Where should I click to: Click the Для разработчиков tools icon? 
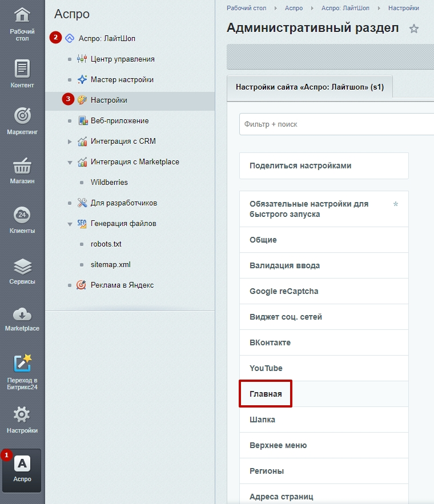coord(82,203)
